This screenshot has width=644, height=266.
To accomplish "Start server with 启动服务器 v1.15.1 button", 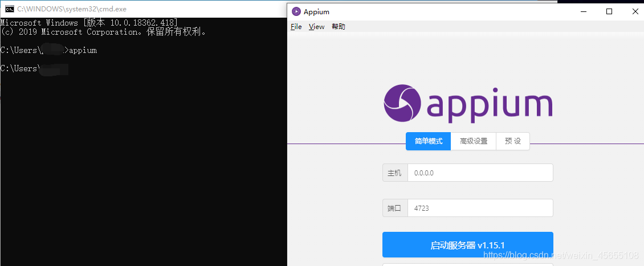I will point(468,245).
